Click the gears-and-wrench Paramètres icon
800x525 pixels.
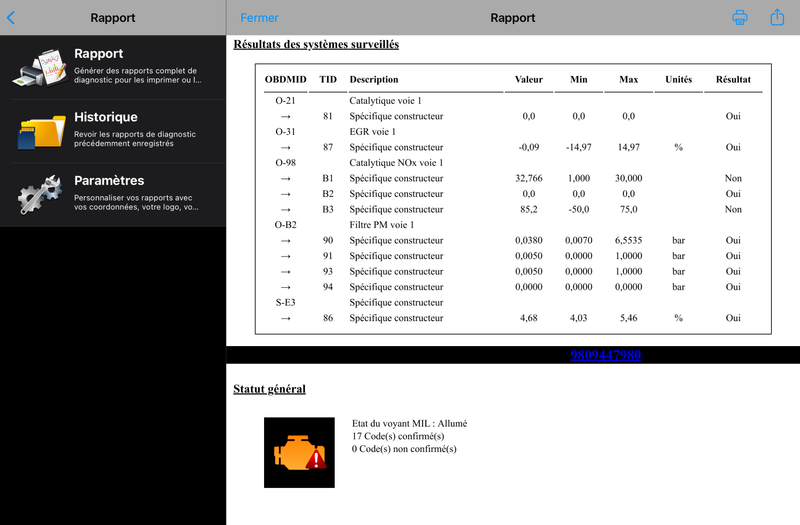tap(40, 194)
